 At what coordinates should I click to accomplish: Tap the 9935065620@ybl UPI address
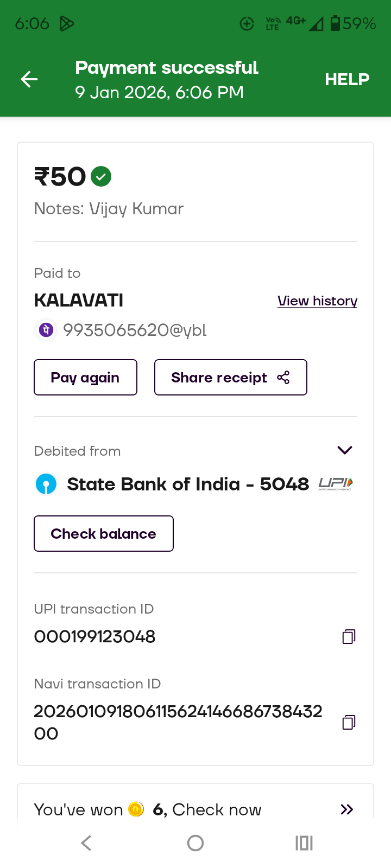coord(135,330)
